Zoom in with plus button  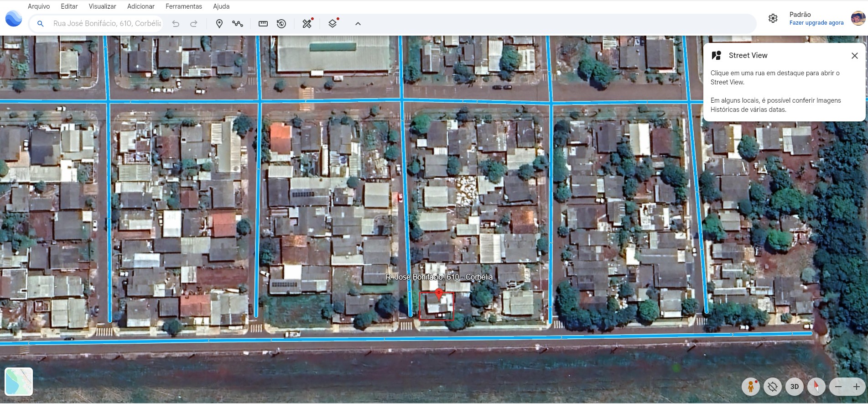(857, 387)
